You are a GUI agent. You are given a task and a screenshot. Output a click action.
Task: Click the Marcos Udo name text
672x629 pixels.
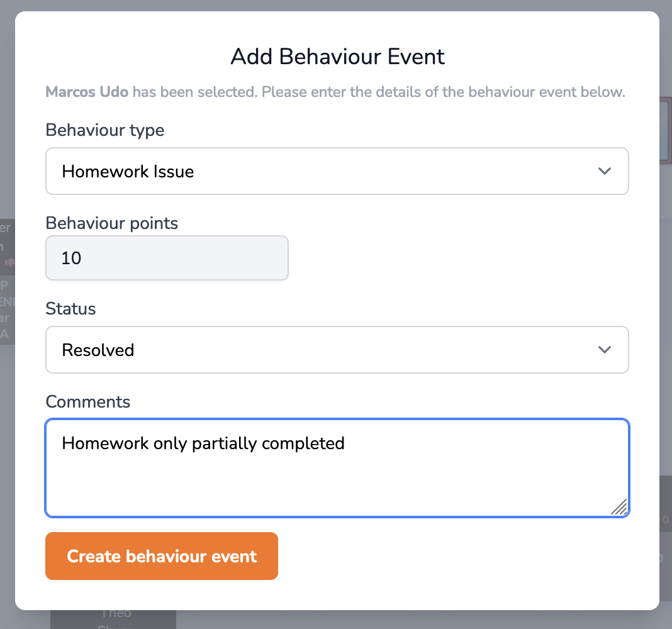[87, 92]
